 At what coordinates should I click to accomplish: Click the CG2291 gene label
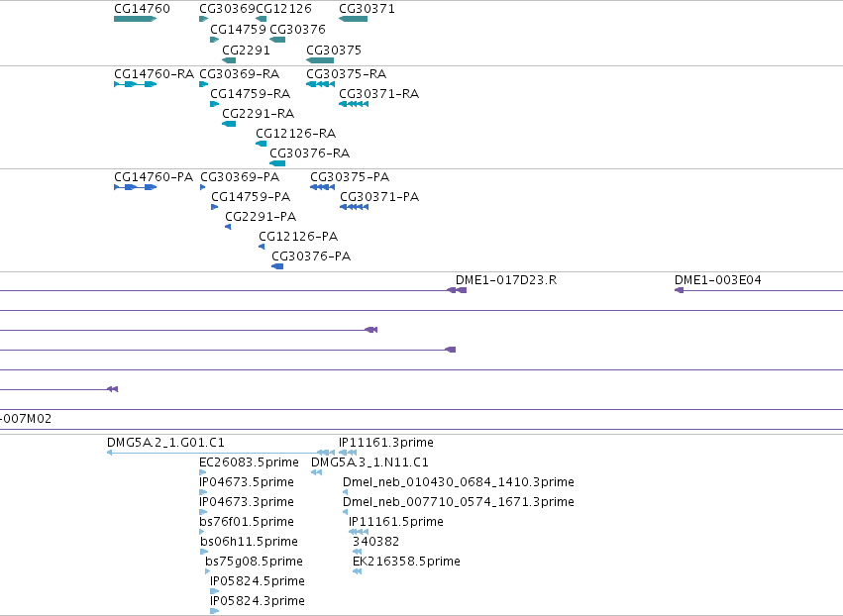247,50
